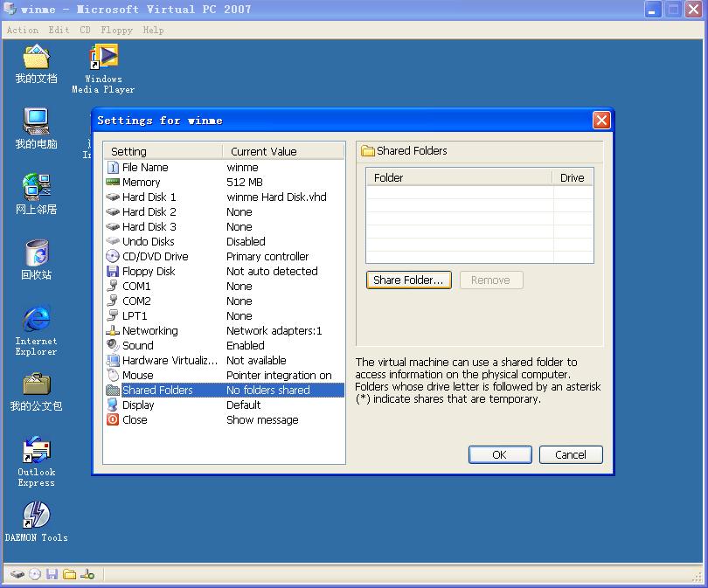Image resolution: width=708 pixels, height=588 pixels.
Task: Click the CD drive status bar icon
Action: click(x=35, y=574)
